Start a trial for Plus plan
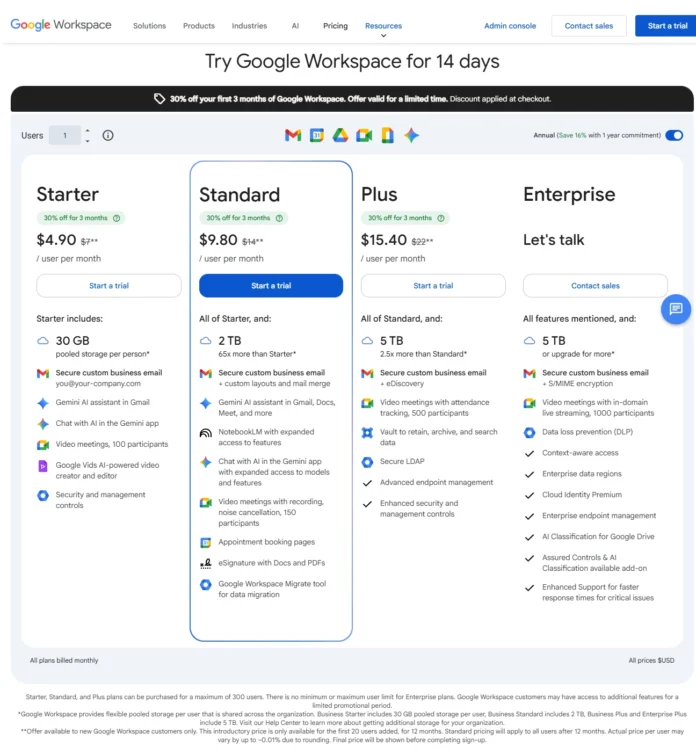Screen dimensions: 696x755 [x=433, y=286]
